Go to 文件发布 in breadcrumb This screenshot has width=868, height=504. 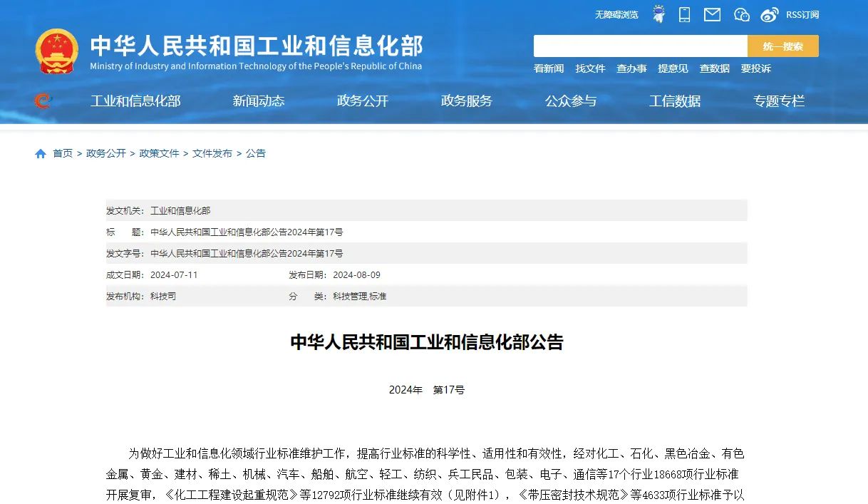[212, 153]
